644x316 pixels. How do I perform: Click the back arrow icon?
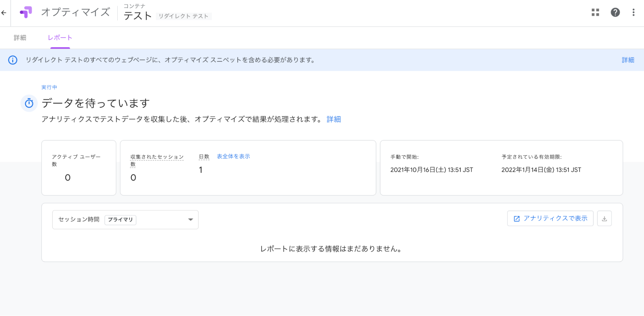[4, 13]
